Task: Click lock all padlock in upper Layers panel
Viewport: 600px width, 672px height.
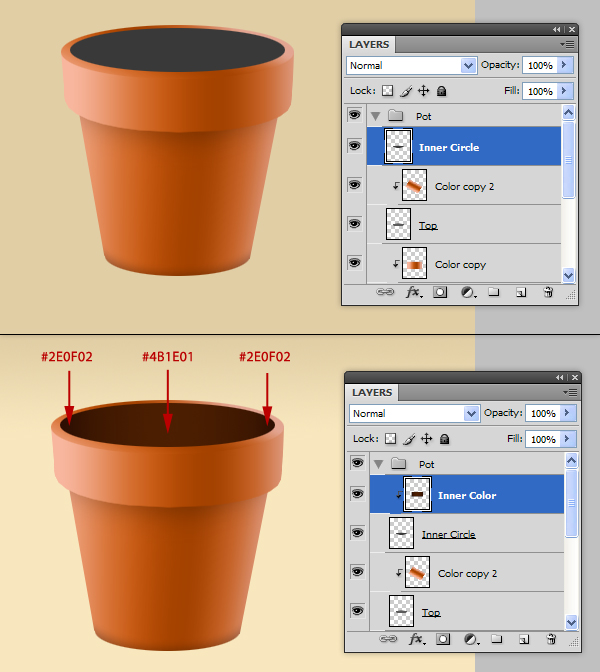Action: pyautogui.click(x=441, y=91)
